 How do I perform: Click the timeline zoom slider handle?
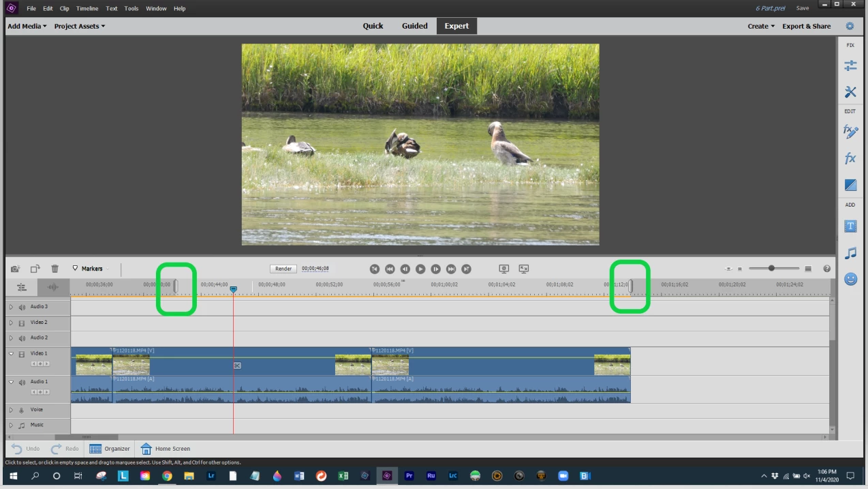click(x=771, y=269)
